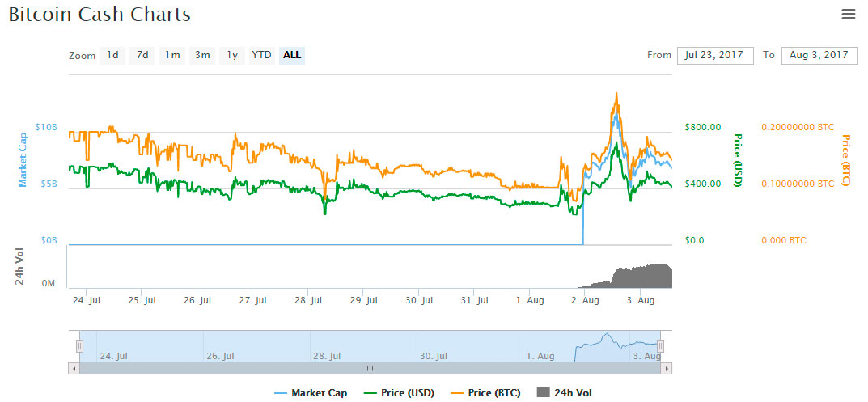Click the 3. Aug main axis date
The height and width of the screenshot is (402, 868).
pos(641,300)
